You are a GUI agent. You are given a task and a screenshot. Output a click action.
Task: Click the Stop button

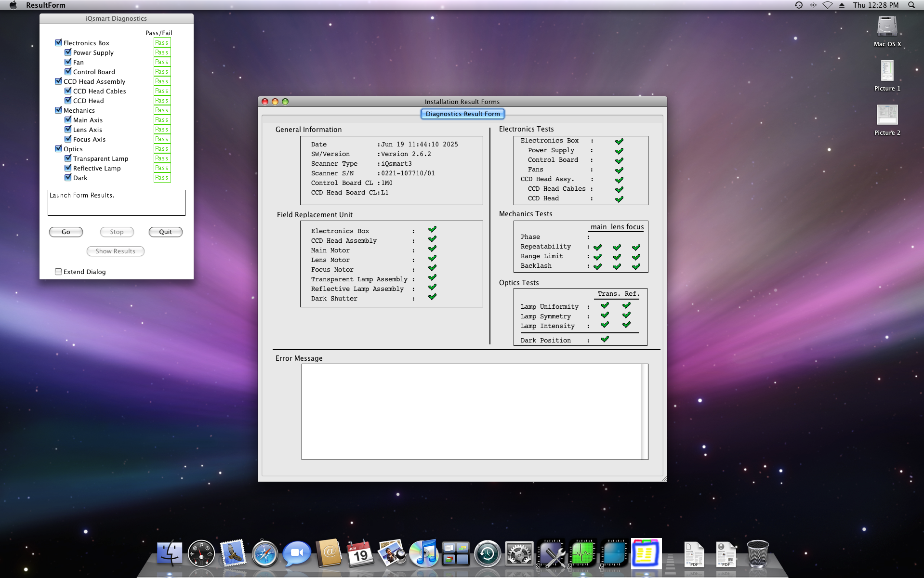pos(117,232)
